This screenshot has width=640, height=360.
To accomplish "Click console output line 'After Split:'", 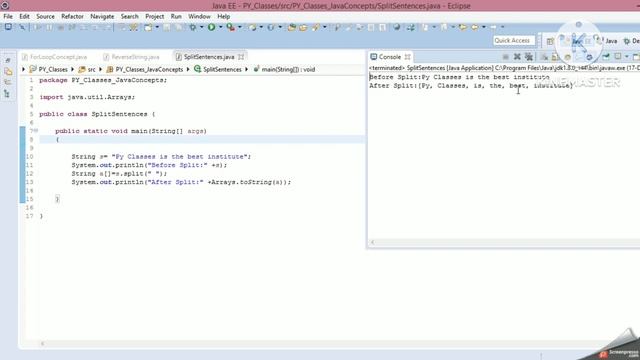I will coord(471,86).
